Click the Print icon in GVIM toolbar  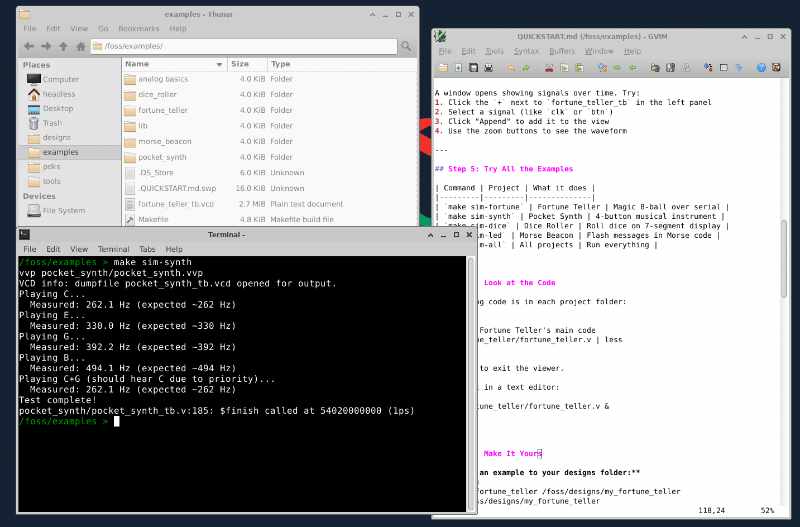click(488, 68)
